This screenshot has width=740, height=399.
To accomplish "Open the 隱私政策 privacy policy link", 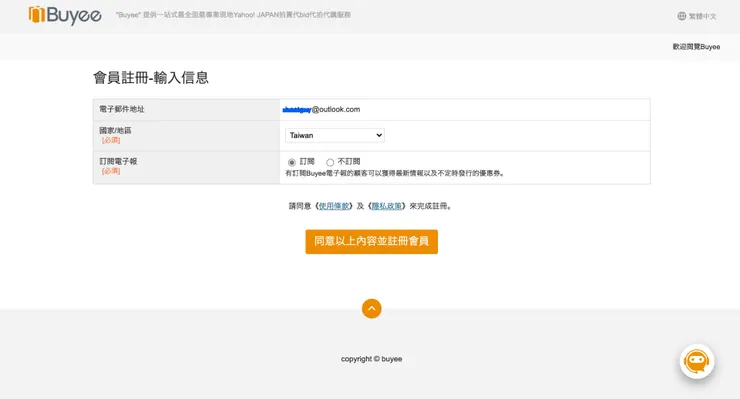I will point(387,206).
